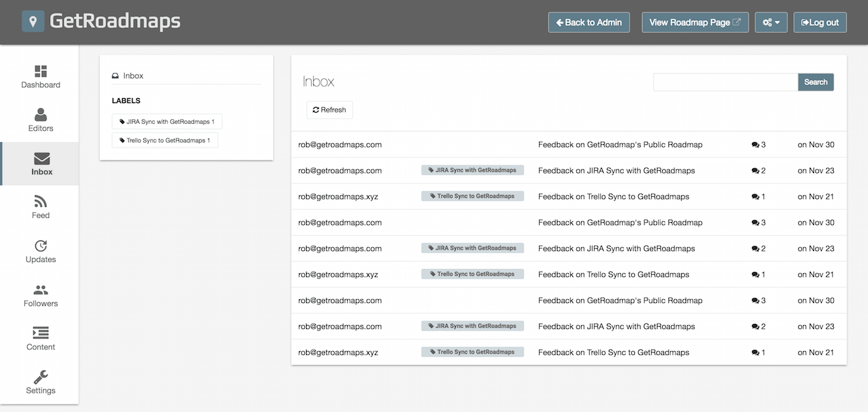Click the Inbox envelope icon in sidebar

[x=42, y=158]
